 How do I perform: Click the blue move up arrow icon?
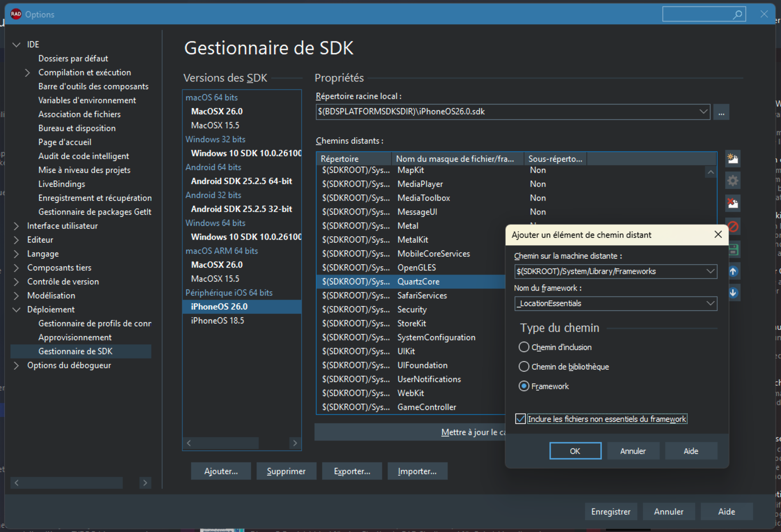[x=733, y=271]
